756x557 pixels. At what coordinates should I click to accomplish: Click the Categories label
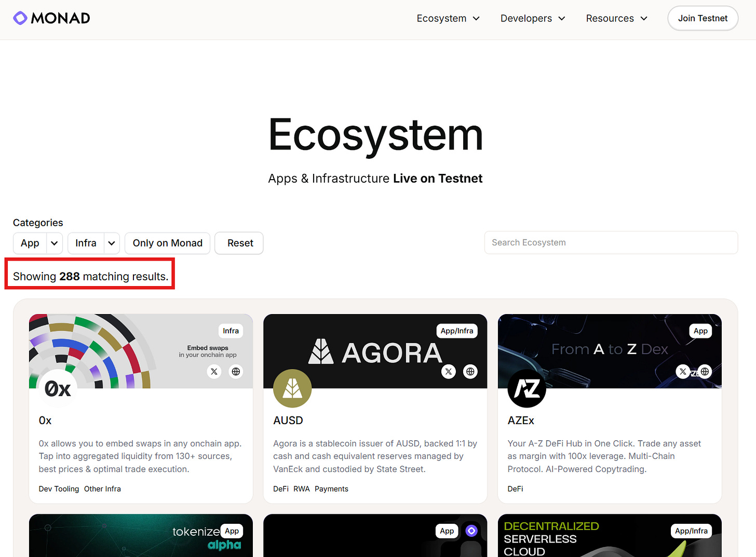pos(38,223)
